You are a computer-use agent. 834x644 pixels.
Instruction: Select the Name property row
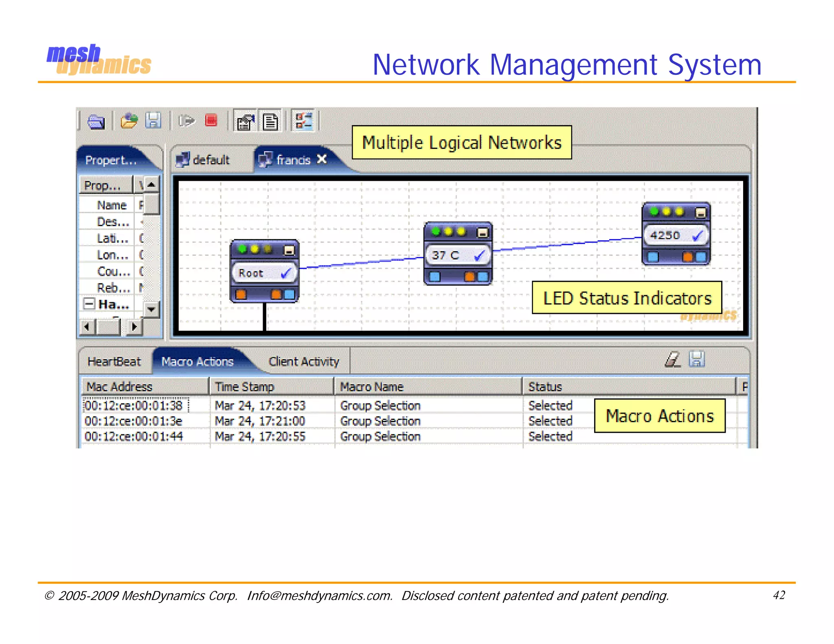(112, 205)
